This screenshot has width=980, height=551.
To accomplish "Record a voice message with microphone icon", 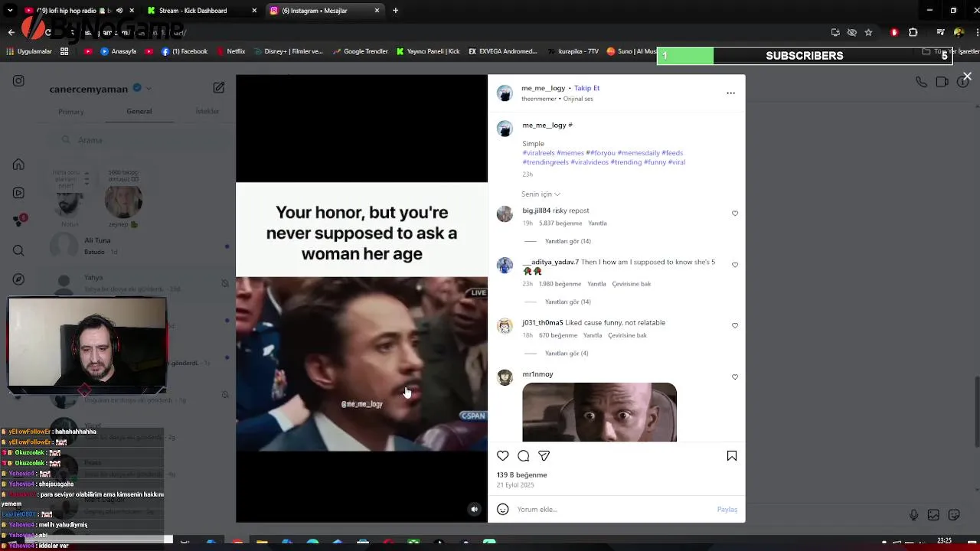I will (x=913, y=515).
